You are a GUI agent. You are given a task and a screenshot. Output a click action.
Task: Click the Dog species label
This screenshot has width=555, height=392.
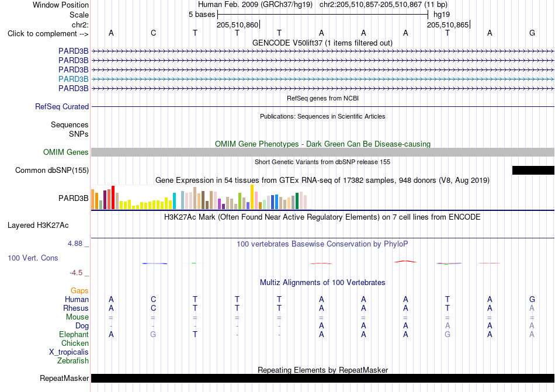tap(82, 325)
